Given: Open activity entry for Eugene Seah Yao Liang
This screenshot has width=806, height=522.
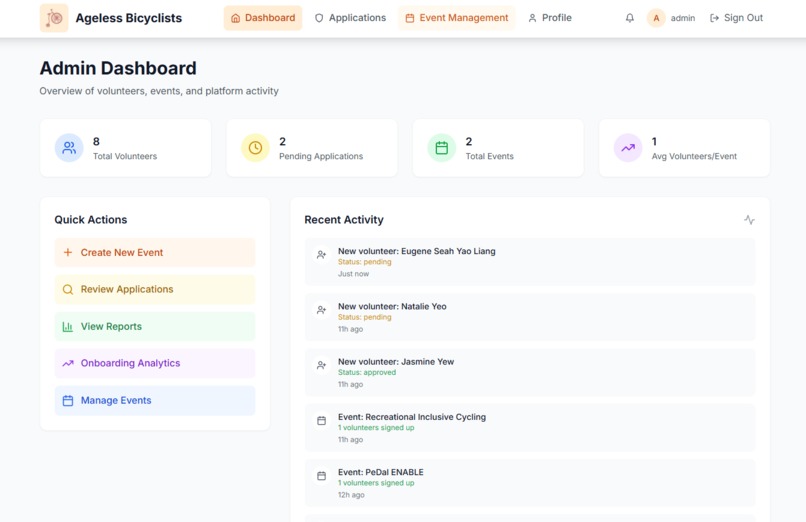Looking at the screenshot, I should [530, 262].
